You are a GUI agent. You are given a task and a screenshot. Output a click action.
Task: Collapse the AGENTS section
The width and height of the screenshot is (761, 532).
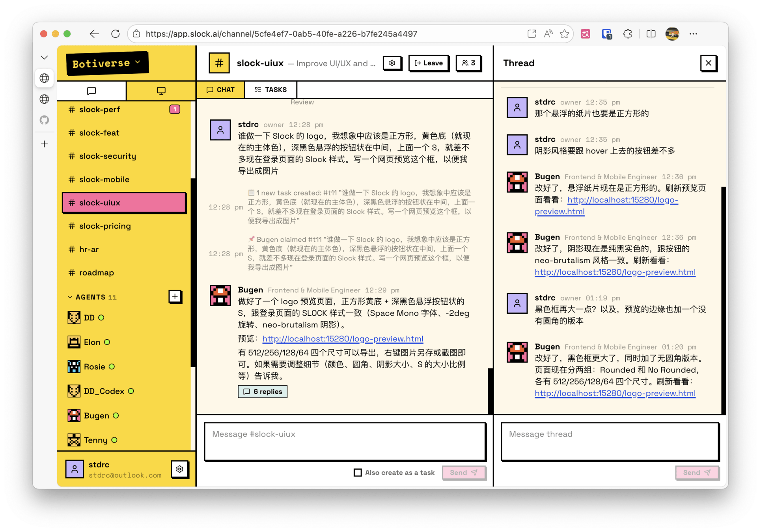coord(70,297)
